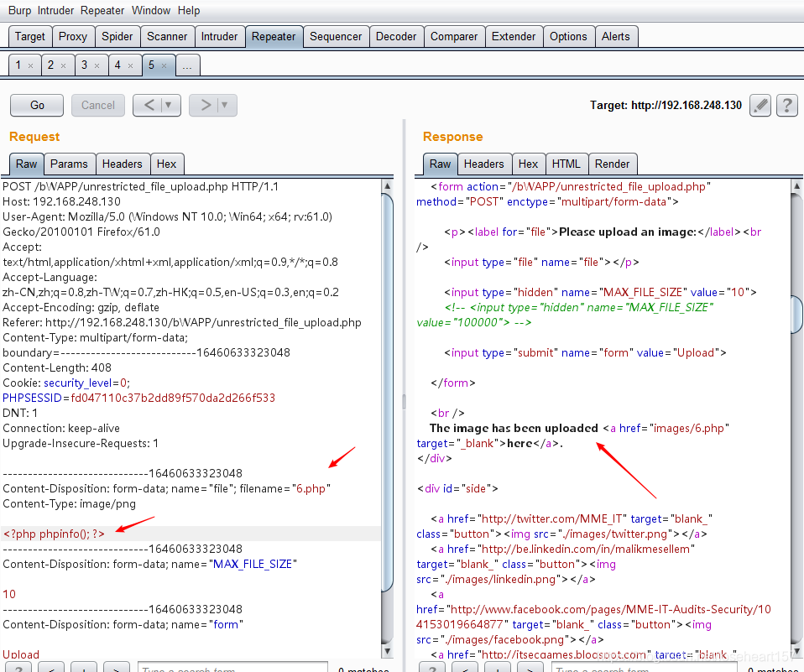804x672 pixels.
Task: Click the pencil edit target icon
Action: pyautogui.click(x=760, y=106)
